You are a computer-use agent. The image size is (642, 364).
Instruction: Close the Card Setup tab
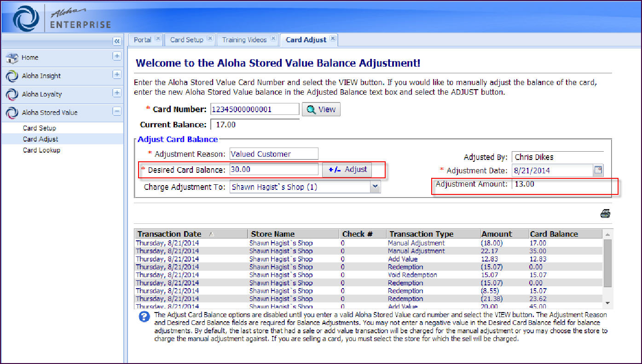click(210, 39)
